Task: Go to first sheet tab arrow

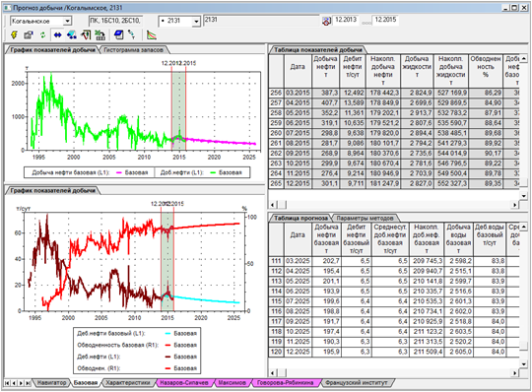Action: (x=7, y=383)
